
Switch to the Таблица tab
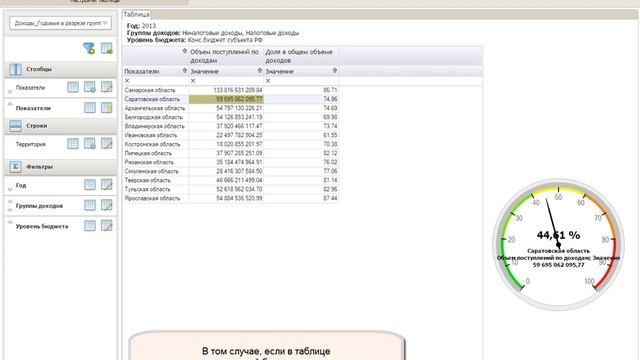136,14
